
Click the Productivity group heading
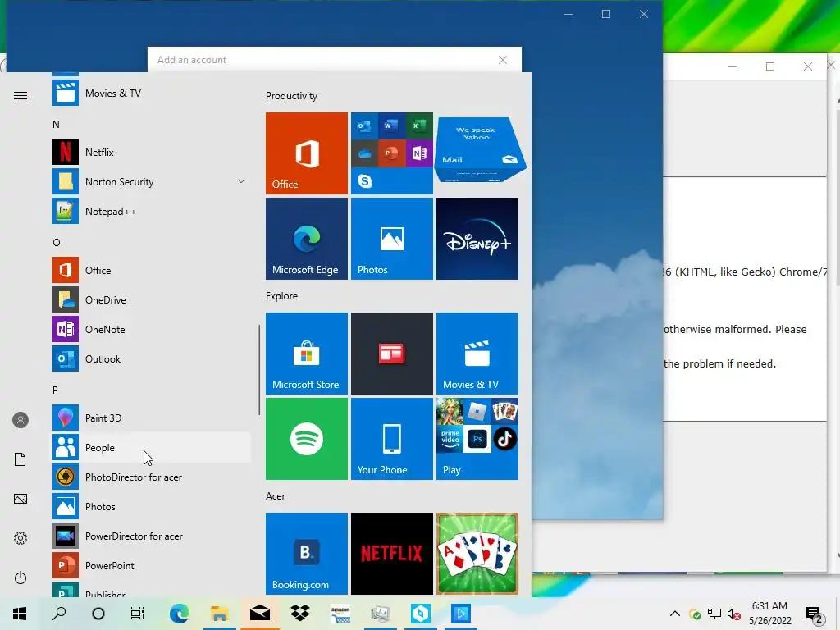(291, 96)
